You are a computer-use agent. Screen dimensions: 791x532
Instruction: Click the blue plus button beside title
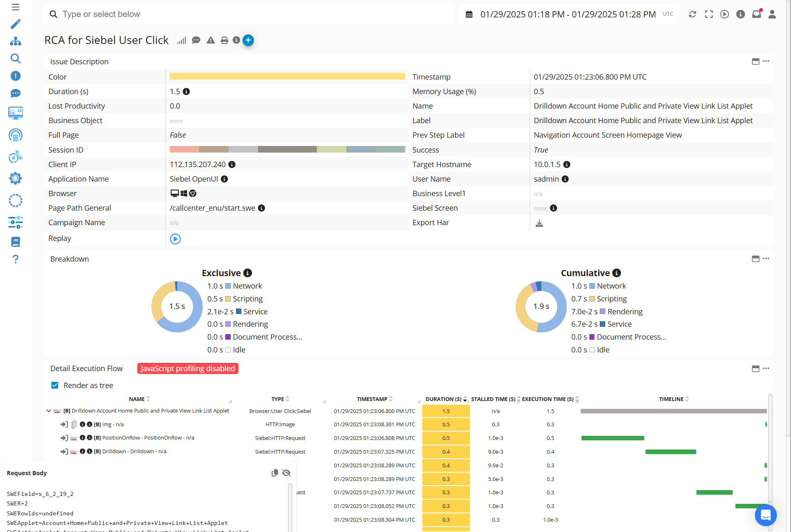click(x=248, y=40)
